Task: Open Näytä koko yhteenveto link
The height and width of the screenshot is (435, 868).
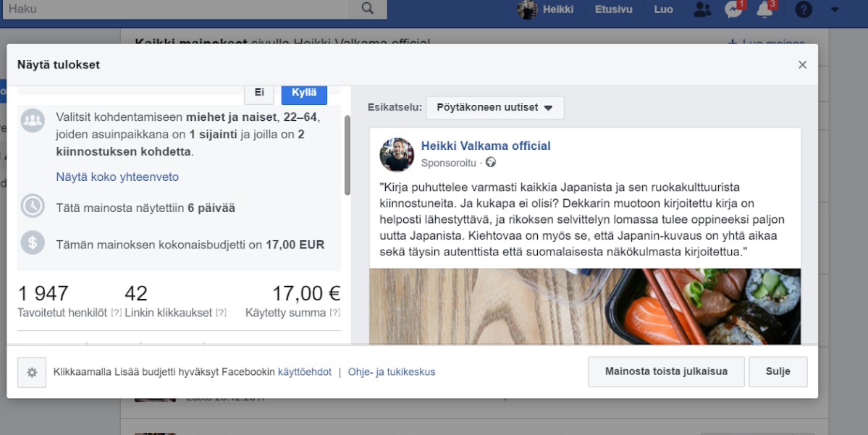Action: pos(117,177)
